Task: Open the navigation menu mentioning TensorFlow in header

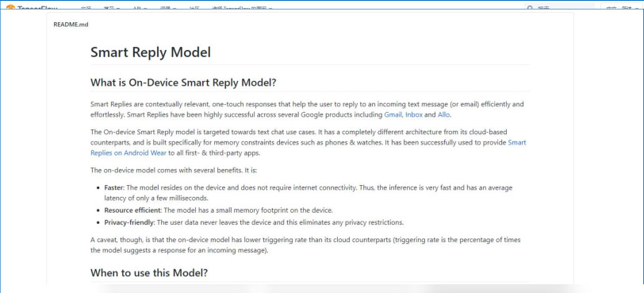Action: (x=243, y=8)
